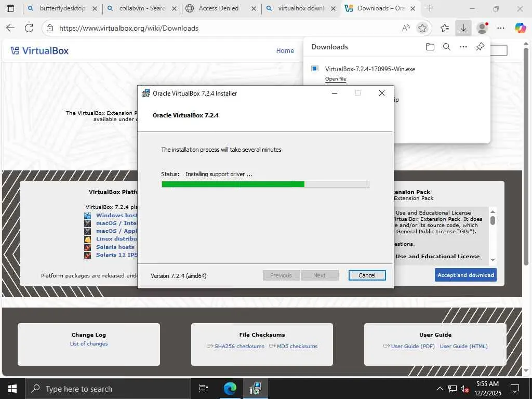532x399 pixels.
Task: Switch to the collabvm Search tab
Action: click(142, 8)
